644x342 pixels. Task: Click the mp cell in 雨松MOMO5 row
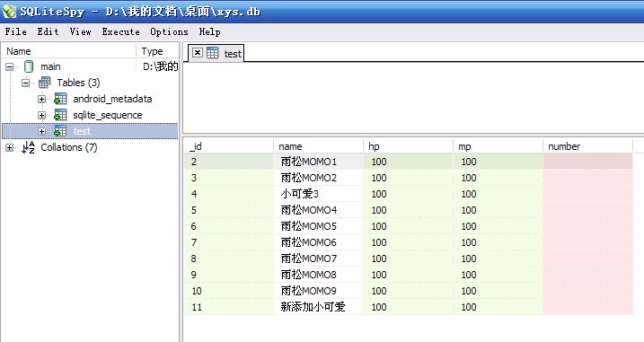(x=498, y=226)
